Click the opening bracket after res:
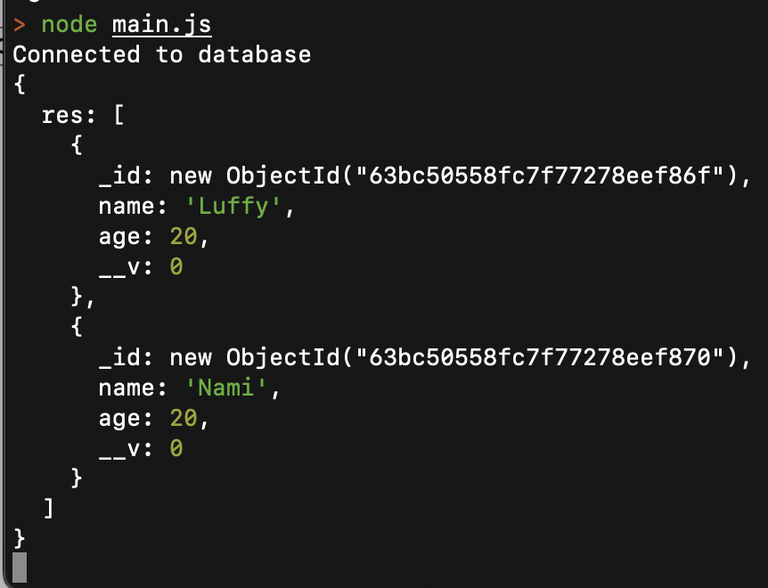The height and width of the screenshot is (588, 768). tap(119, 115)
